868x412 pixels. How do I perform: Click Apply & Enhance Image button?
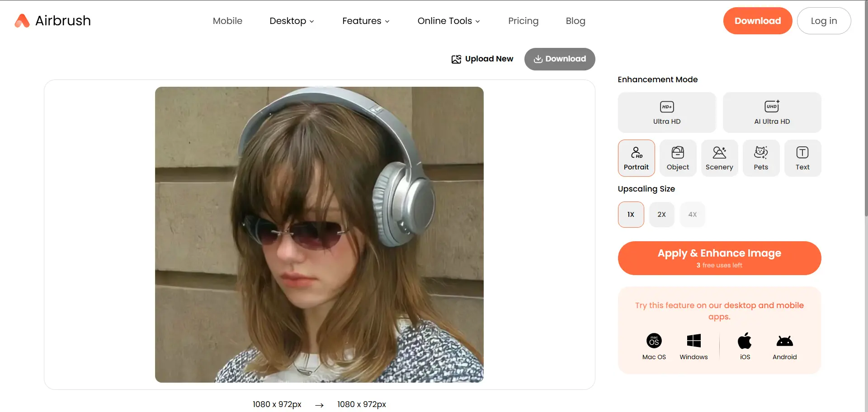[719, 258]
